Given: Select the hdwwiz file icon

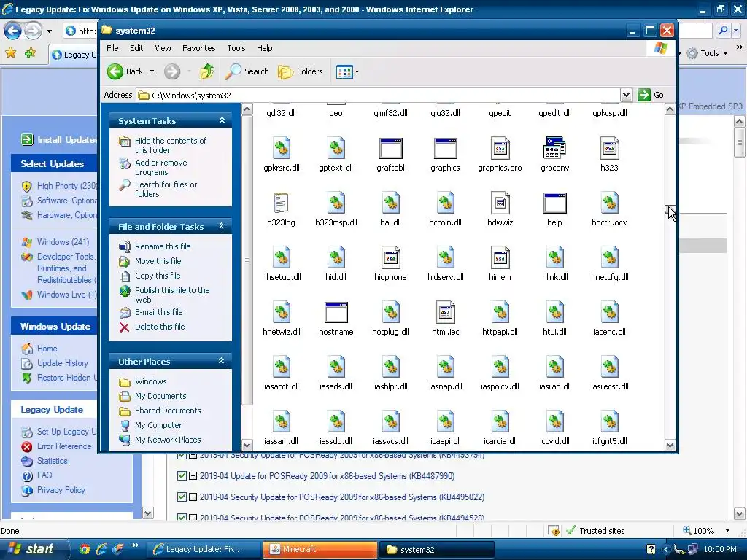Looking at the screenshot, I should click(500, 203).
